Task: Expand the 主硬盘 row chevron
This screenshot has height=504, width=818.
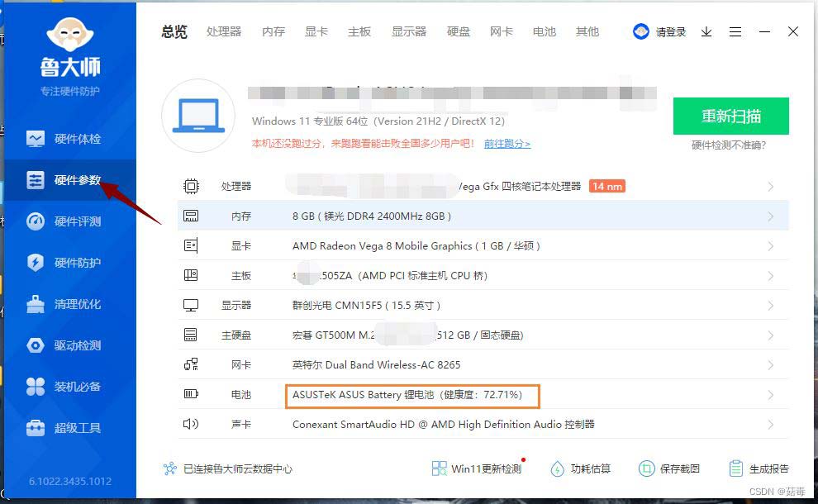Action: 771,335
